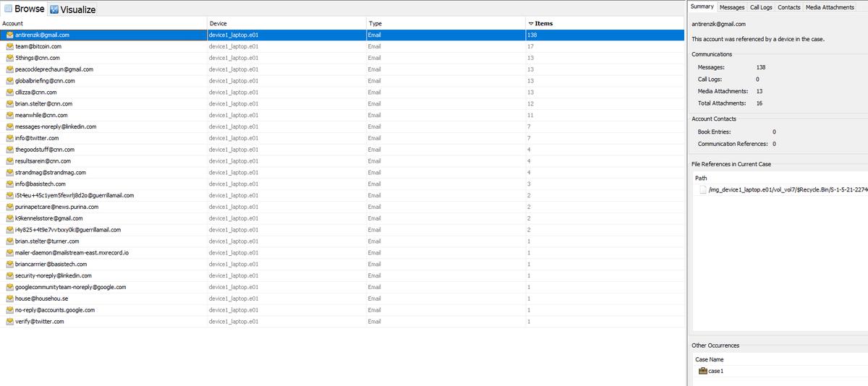The width and height of the screenshot is (868, 386).
Task: Click the file icon in Path list
Action: pyautogui.click(x=702, y=189)
